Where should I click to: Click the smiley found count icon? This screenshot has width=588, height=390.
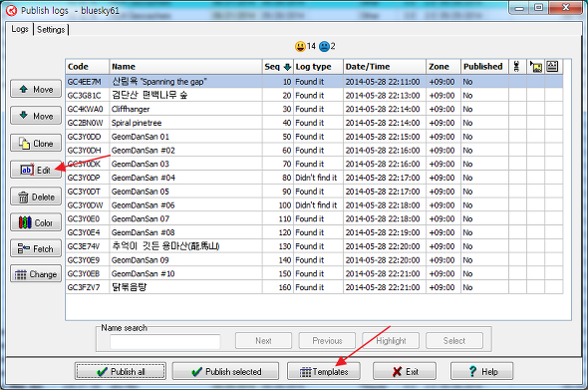pos(300,47)
